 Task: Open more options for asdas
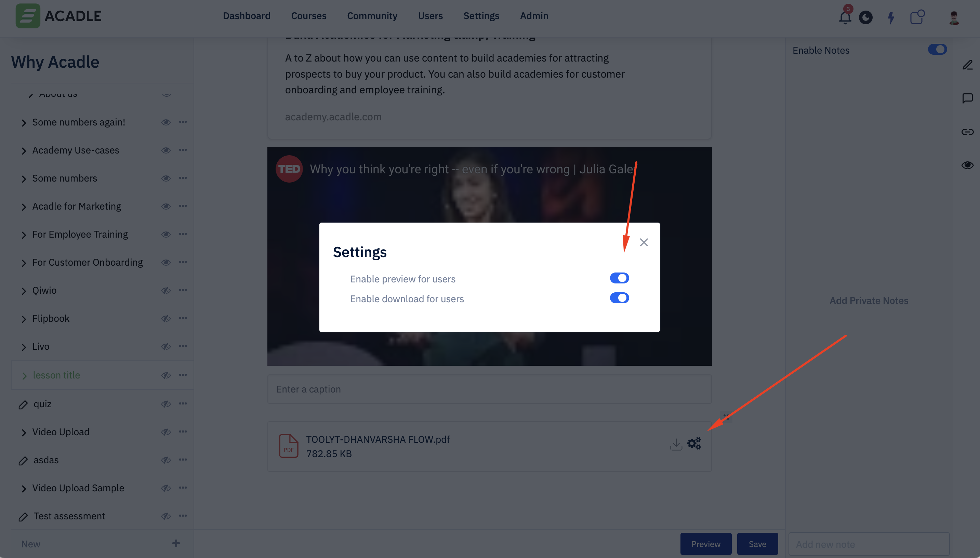point(183,460)
